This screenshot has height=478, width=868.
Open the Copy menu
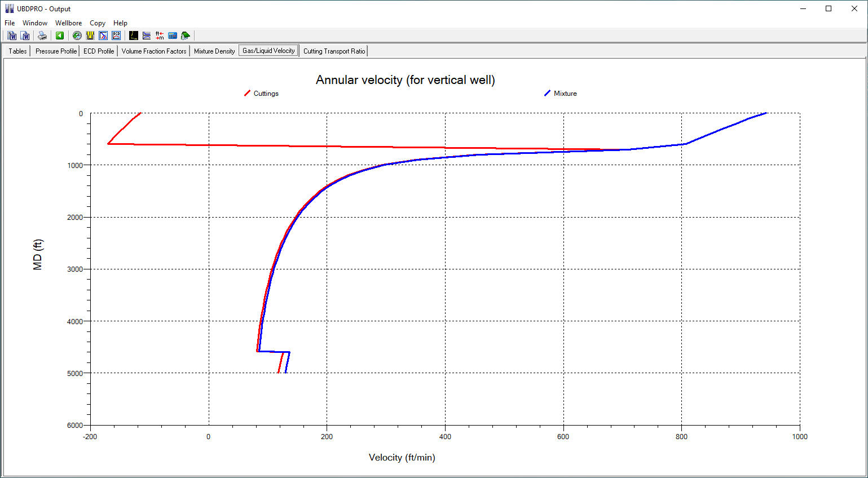[98, 23]
